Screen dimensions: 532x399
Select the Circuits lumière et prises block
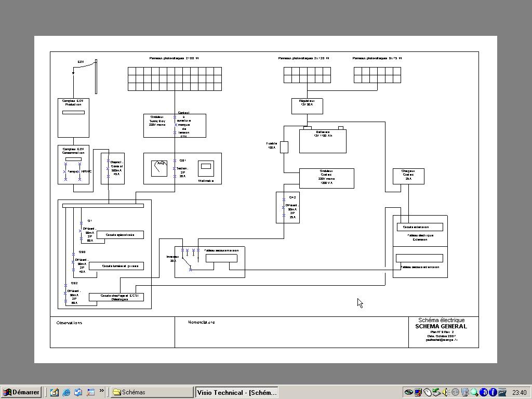[x=116, y=266]
